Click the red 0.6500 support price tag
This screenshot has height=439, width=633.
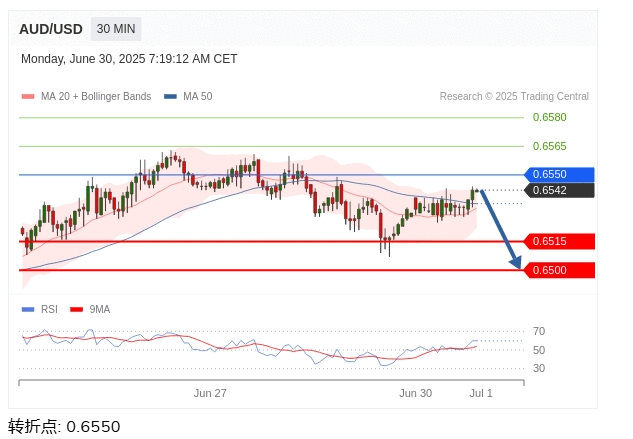coord(559,270)
